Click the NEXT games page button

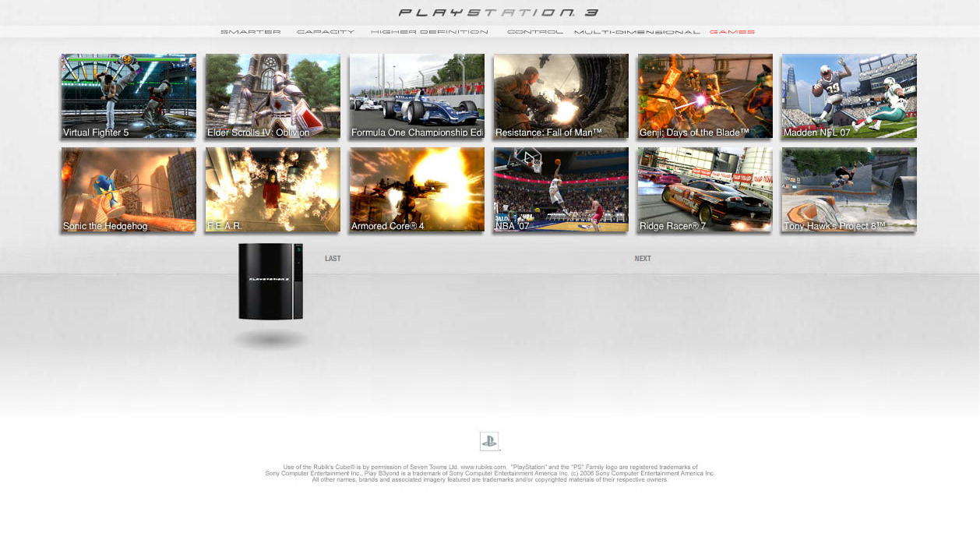point(643,259)
